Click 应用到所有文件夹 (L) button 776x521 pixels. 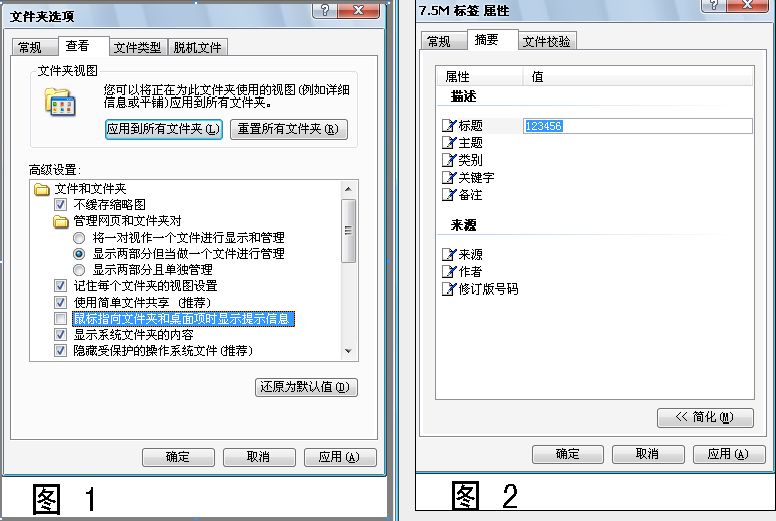click(163, 129)
